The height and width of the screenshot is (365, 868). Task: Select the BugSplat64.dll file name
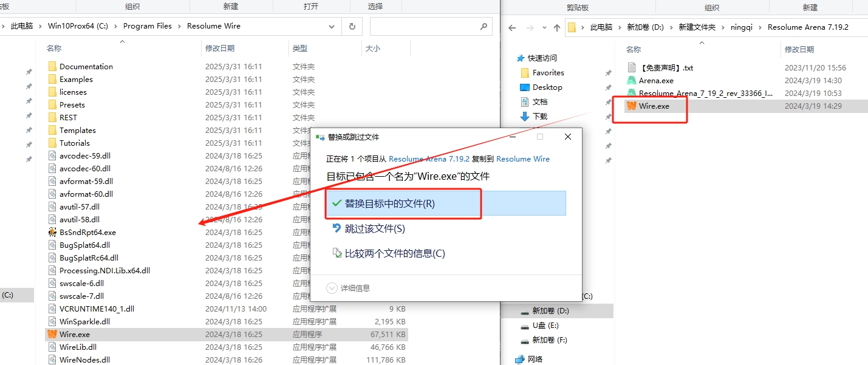84,245
